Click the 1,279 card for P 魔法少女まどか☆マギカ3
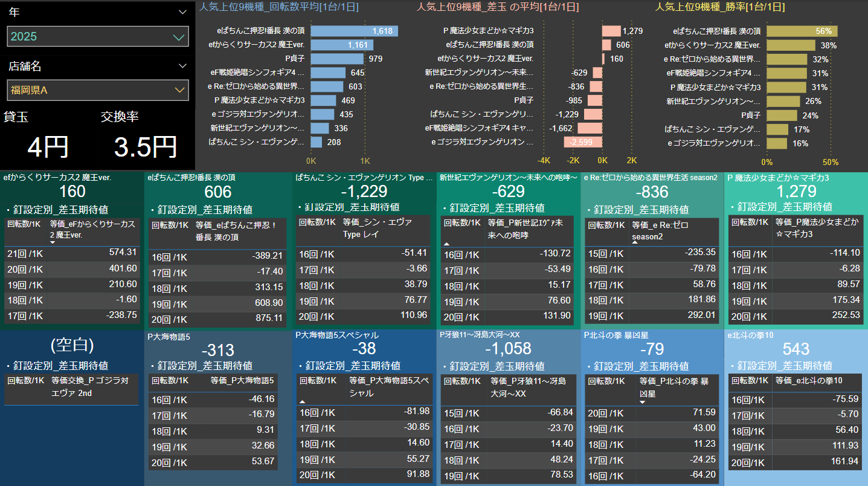 click(x=796, y=192)
